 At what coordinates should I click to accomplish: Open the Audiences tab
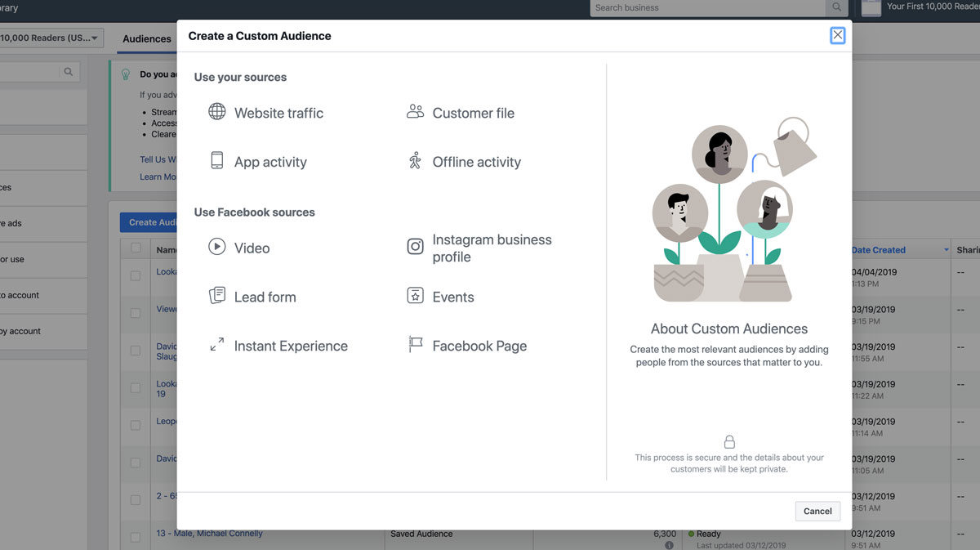pyautogui.click(x=147, y=38)
